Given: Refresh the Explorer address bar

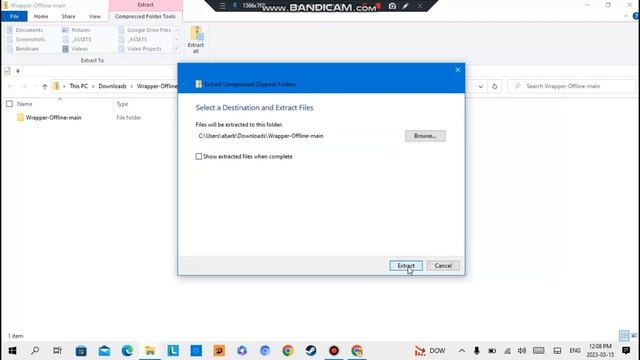Looking at the screenshot, I should tap(494, 86).
